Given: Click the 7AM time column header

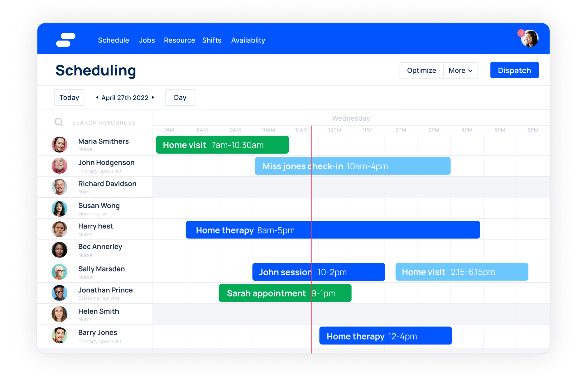Looking at the screenshot, I should click(x=169, y=130).
